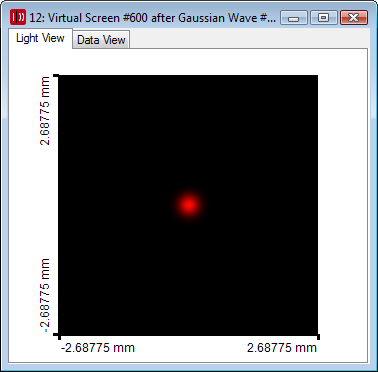The width and height of the screenshot is (378, 372).
Task: Click the bottom-right axis tick of the plot
Action: (318, 337)
